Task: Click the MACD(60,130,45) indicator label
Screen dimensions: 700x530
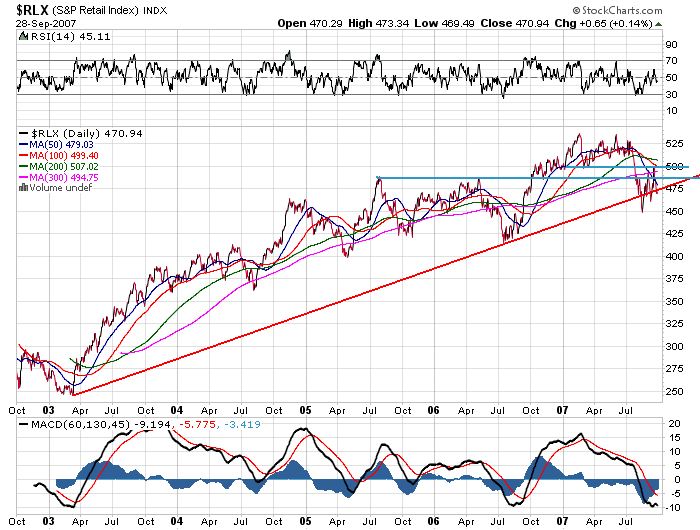Action: (80, 424)
